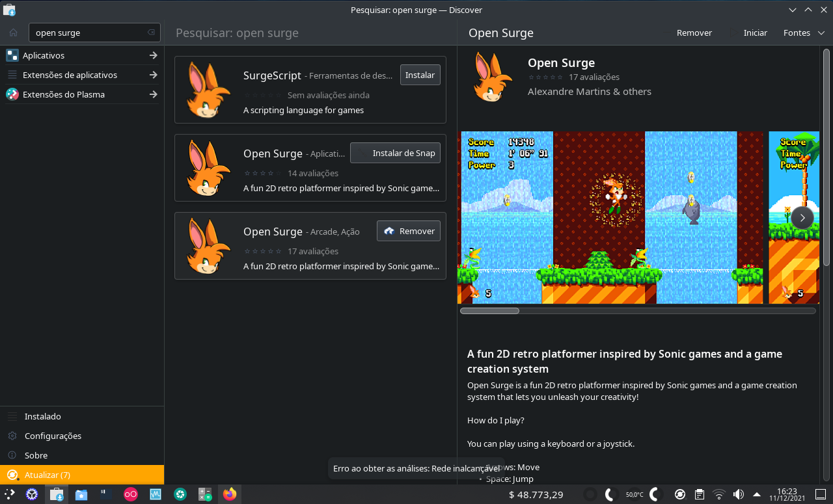Viewport: 833px width, 504px height.
Task: Click the Discover window title bar icon
Action: [9, 10]
